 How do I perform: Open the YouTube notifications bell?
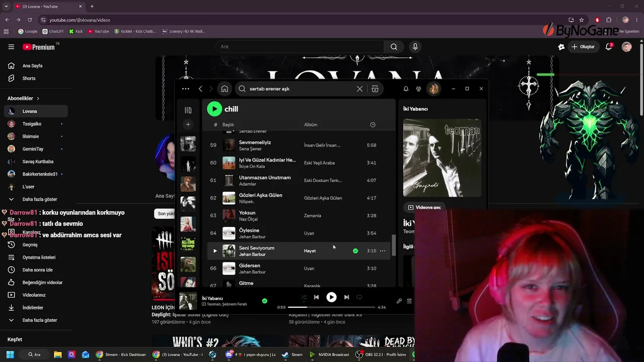[609, 47]
